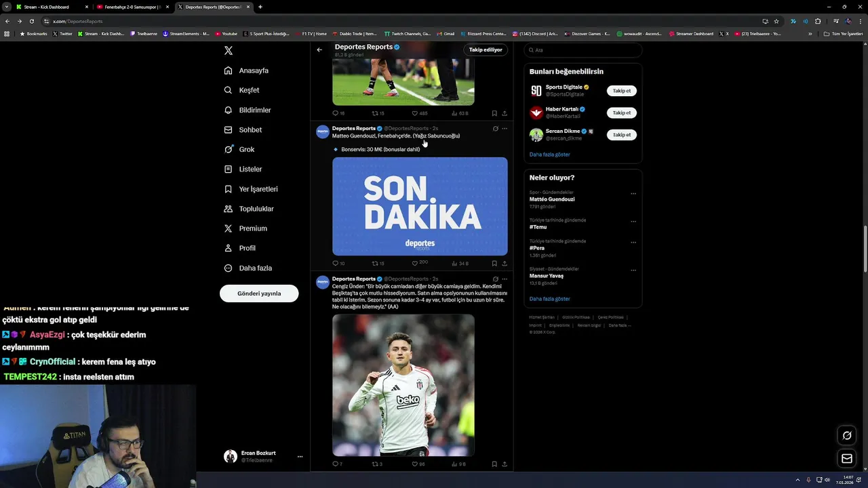This screenshot has width=868, height=488.
Task: Bookmark this page with star icon
Action: coord(776,21)
